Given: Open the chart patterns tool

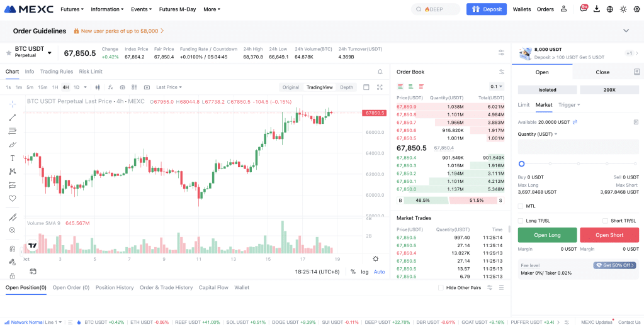Looking at the screenshot, I should click(13, 172).
